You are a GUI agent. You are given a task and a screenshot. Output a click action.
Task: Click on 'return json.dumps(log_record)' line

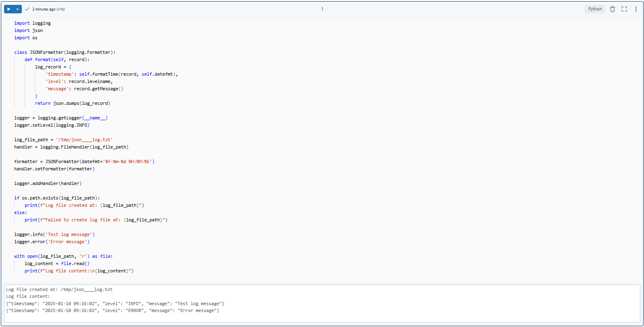click(72, 103)
